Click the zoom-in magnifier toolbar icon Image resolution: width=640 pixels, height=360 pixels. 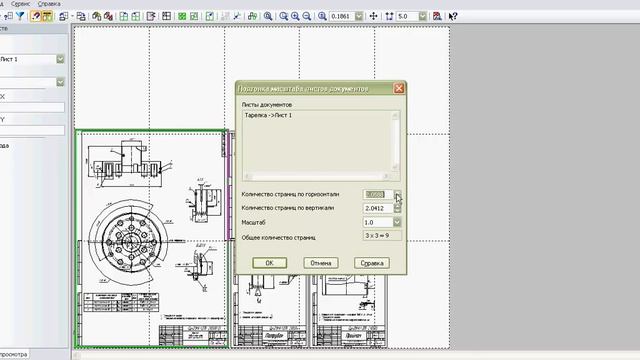click(x=295, y=16)
